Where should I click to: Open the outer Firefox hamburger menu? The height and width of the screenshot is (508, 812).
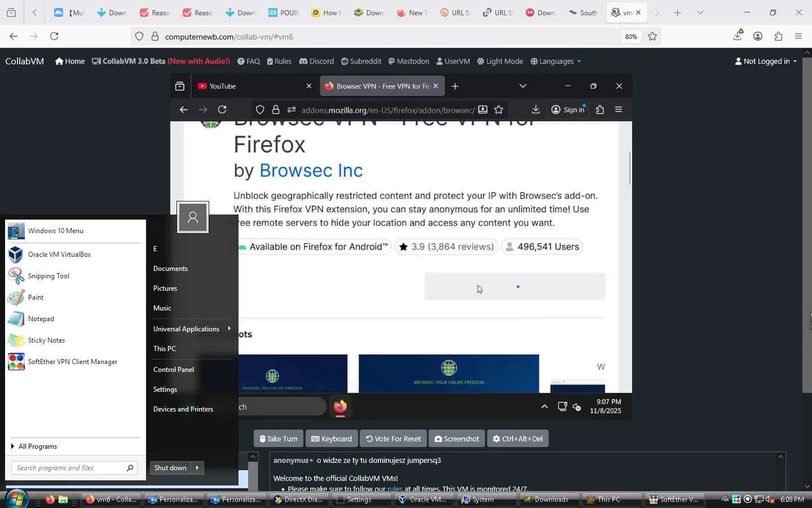[798, 36]
